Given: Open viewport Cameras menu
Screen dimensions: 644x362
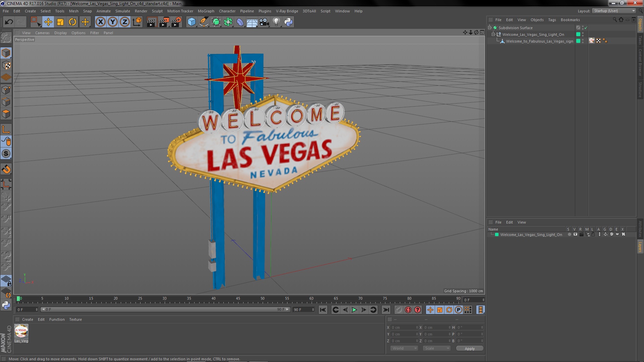Looking at the screenshot, I should pos(42,33).
